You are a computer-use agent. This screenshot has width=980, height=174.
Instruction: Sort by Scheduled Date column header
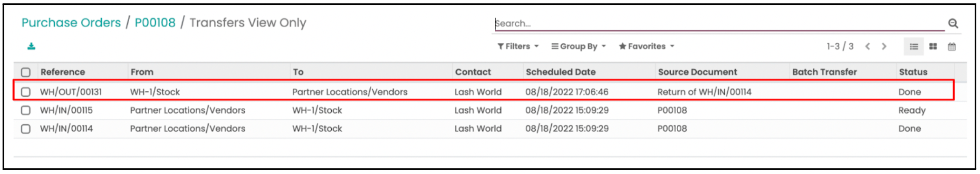pos(560,72)
